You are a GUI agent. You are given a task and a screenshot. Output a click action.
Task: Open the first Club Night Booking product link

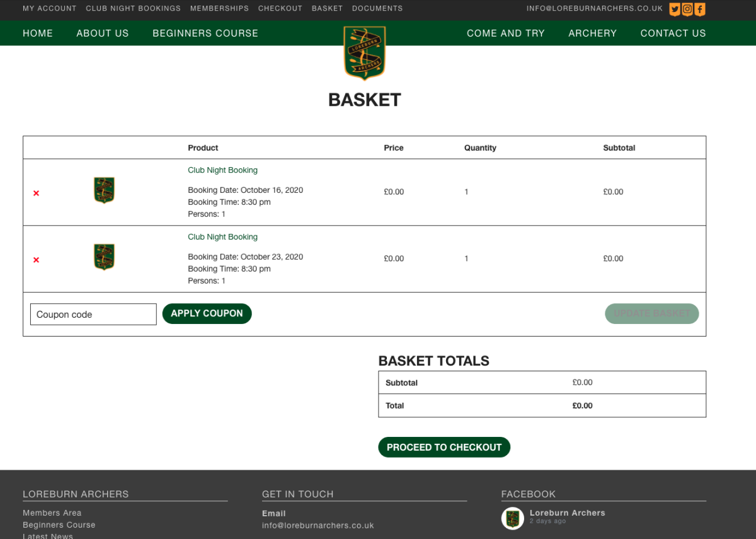point(222,170)
